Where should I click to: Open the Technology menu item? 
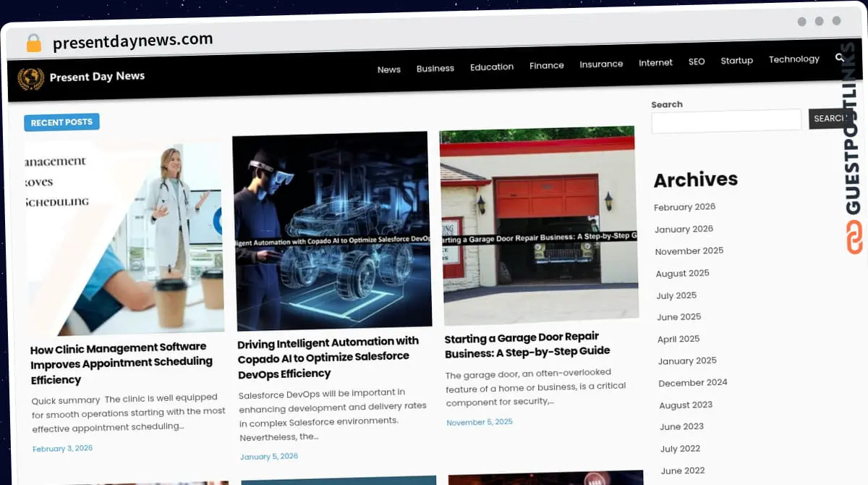coord(793,59)
